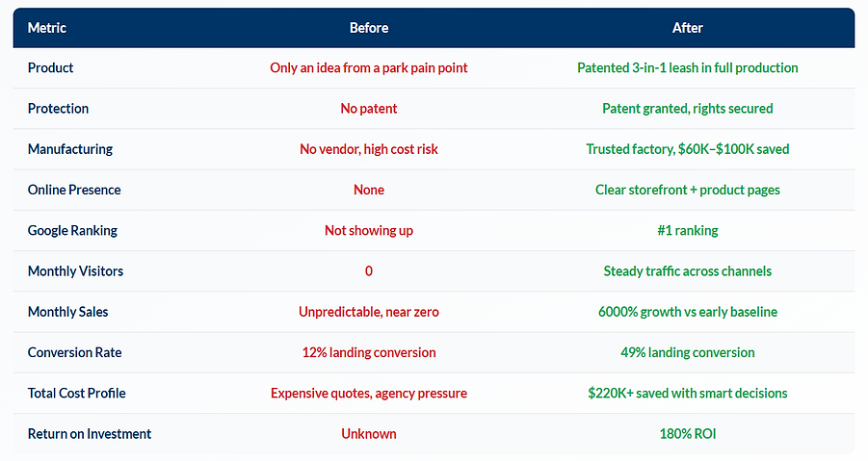Viewport: 868px width, 461px height.
Task: Select the Product row label
Action: tap(51, 68)
